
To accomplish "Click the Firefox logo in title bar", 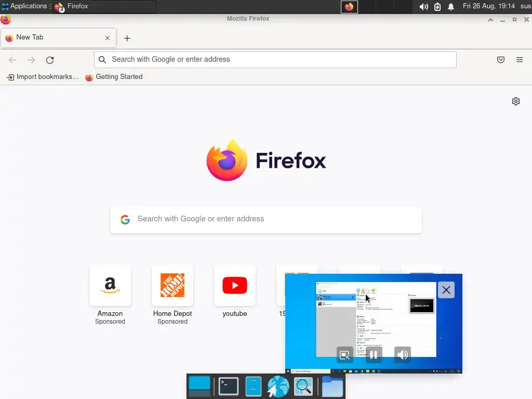I will (5, 19).
